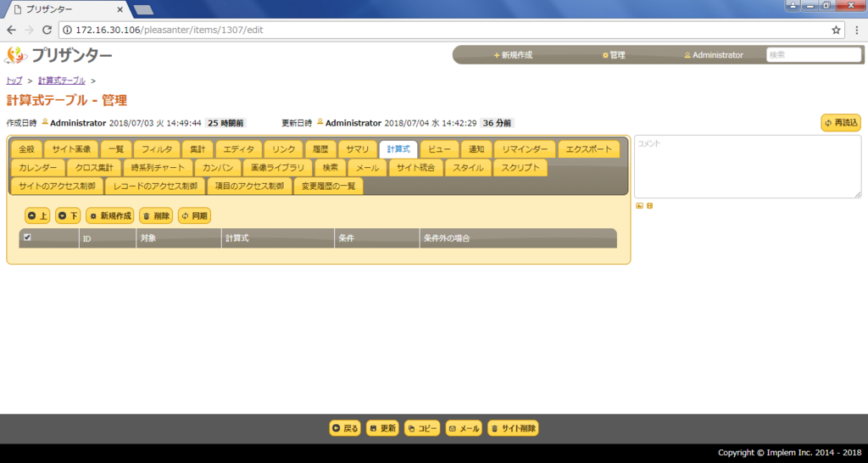
Task: Switch to the カレンダー tab
Action: pos(37,168)
